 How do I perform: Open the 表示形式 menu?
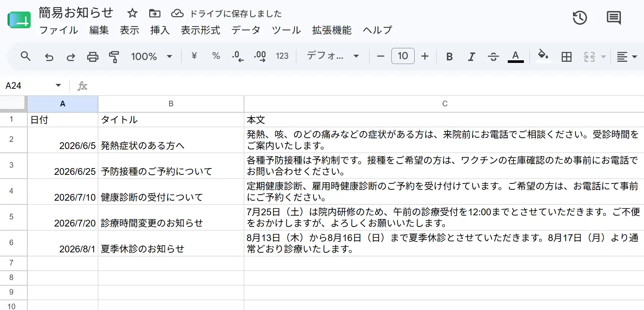coord(201,30)
